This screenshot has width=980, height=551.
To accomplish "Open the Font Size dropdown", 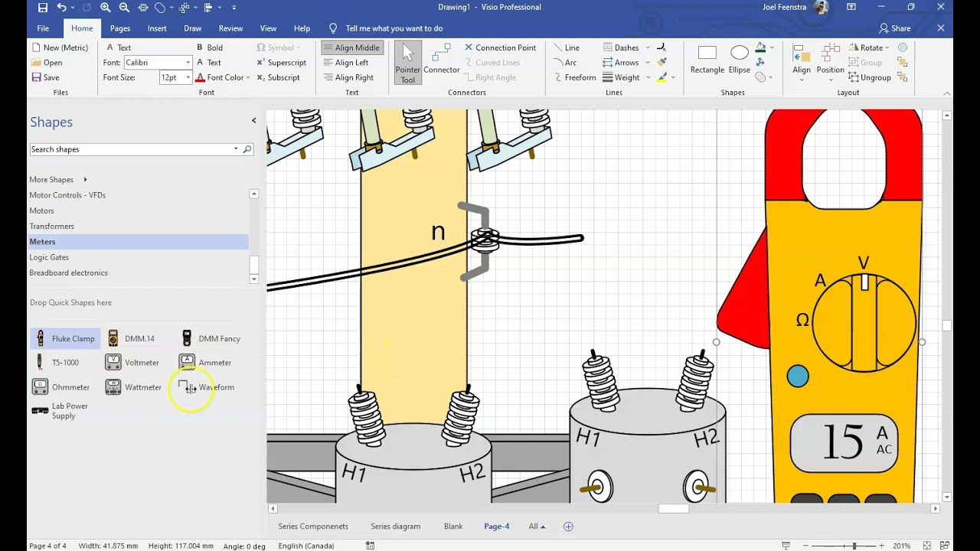I will pos(188,77).
